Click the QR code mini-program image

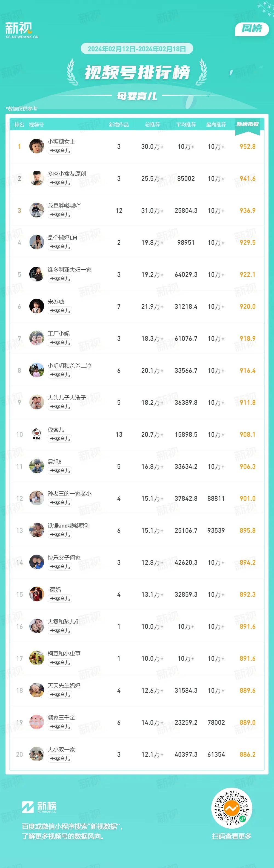click(232, 808)
